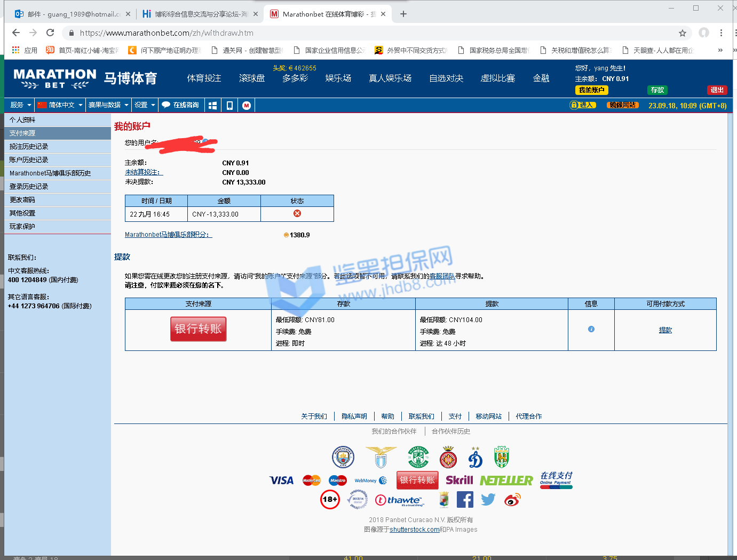This screenshot has height=560, width=737.
Task: Click the Manchester City club badge
Action: coord(343,457)
